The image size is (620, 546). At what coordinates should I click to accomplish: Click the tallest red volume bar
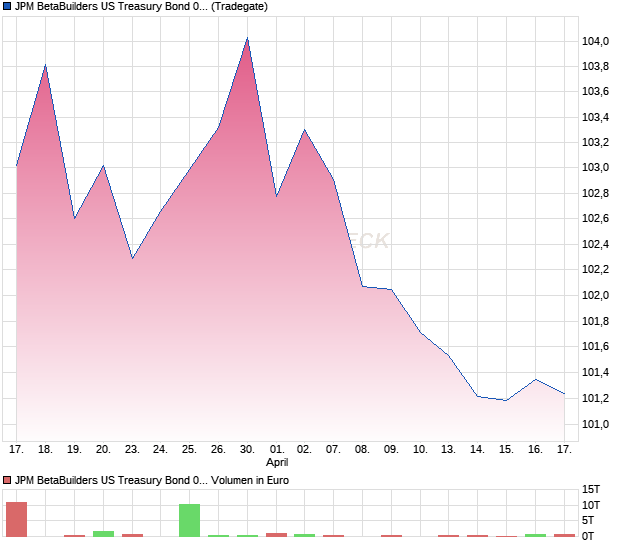(16, 519)
